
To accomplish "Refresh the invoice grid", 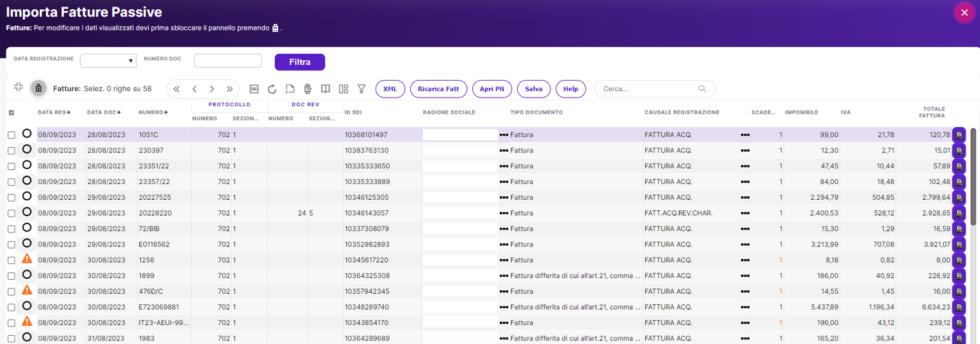I will click(x=272, y=89).
